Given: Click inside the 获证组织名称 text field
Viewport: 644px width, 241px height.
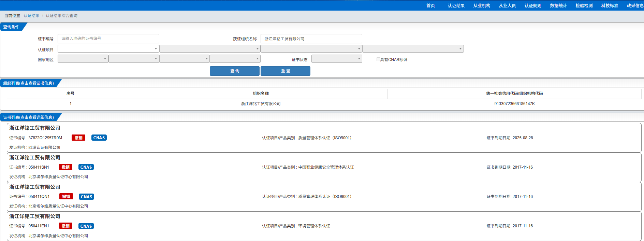Looking at the screenshot, I should pyautogui.click(x=311, y=39).
